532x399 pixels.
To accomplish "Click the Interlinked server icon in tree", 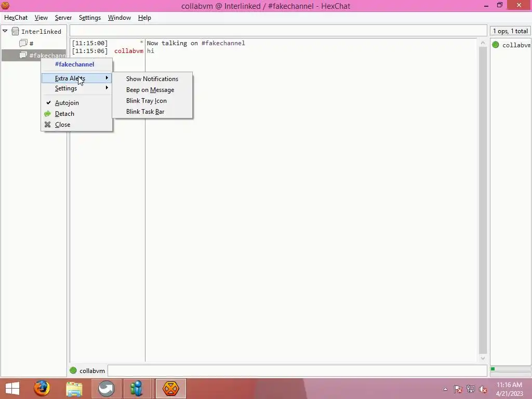I will pyautogui.click(x=15, y=31).
